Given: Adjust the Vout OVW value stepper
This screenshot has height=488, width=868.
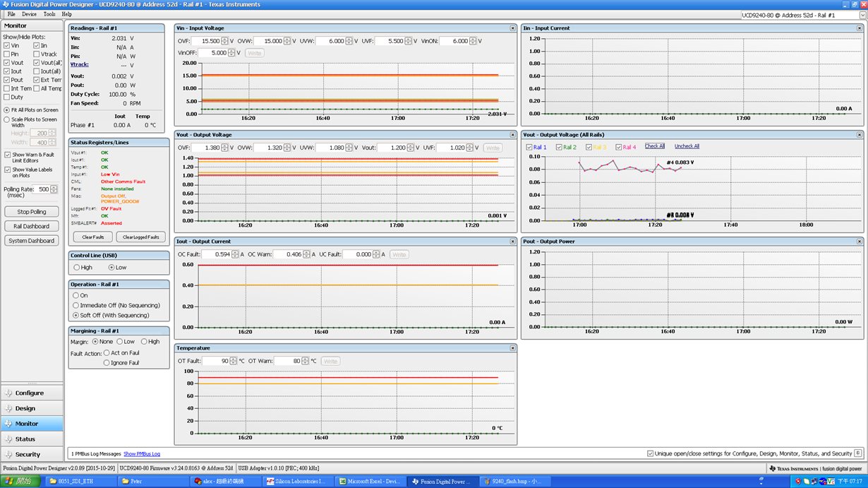Looking at the screenshot, I should 286,148.
